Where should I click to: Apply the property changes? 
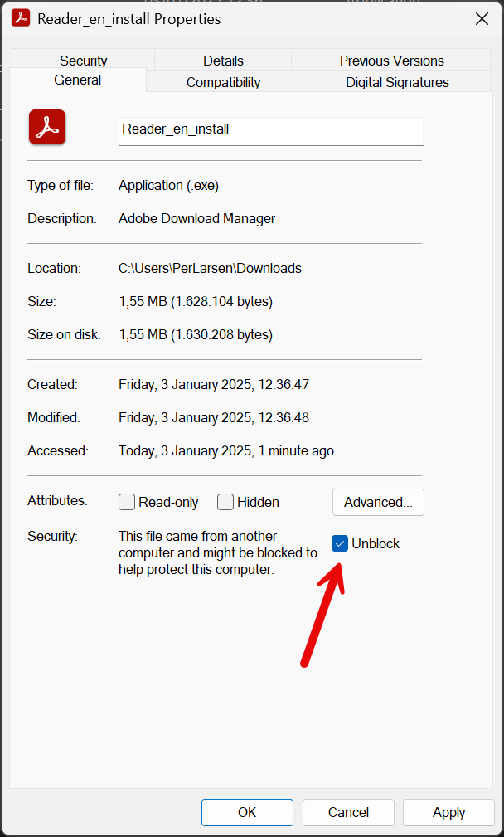point(448,812)
